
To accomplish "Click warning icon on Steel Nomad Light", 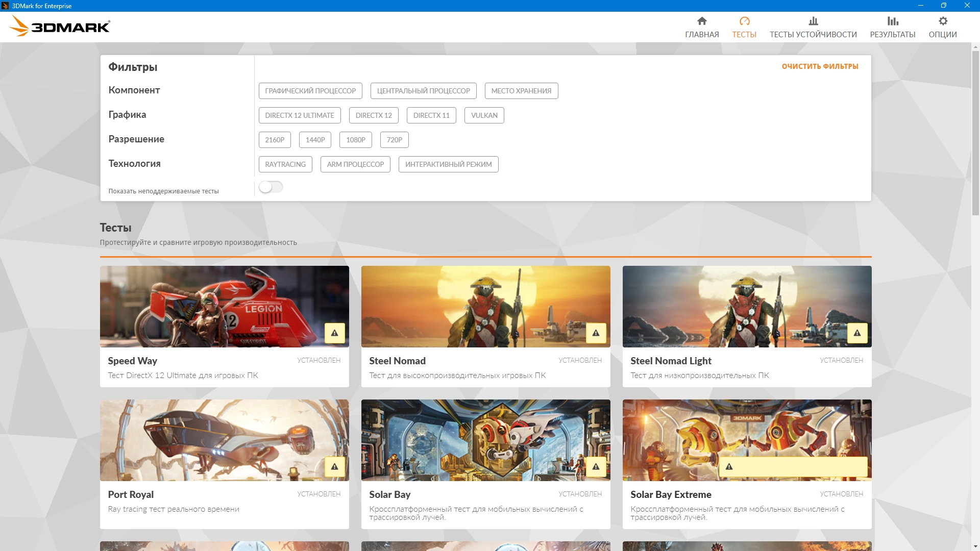I will pyautogui.click(x=857, y=333).
